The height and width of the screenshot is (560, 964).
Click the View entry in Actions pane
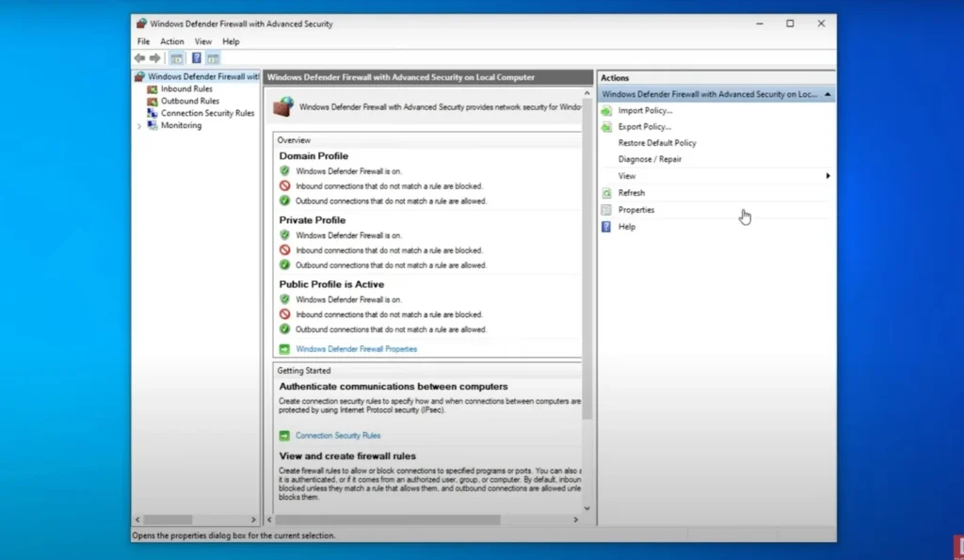(x=626, y=176)
